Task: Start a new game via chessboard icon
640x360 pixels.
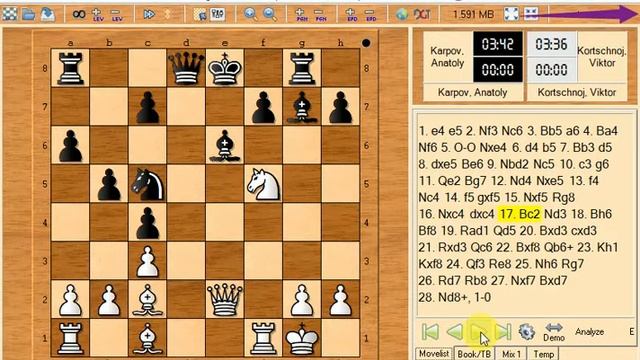Action: click(10, 14)
